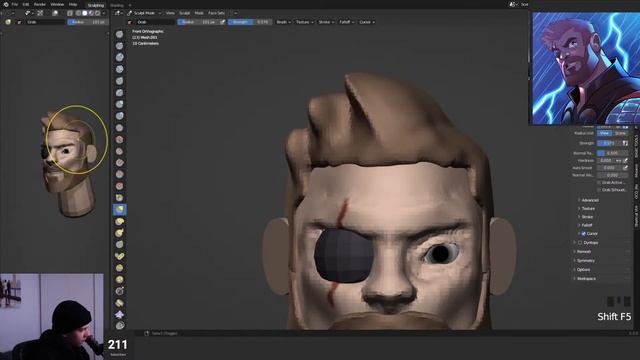Select the Elastic Deform brush
Screen dimensions: 640x360
click(x=120, y=222)
